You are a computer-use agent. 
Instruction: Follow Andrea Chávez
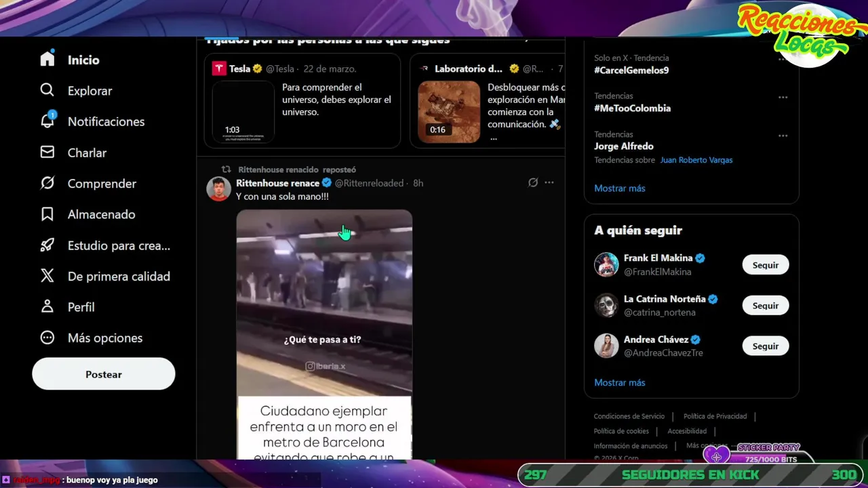766,346
